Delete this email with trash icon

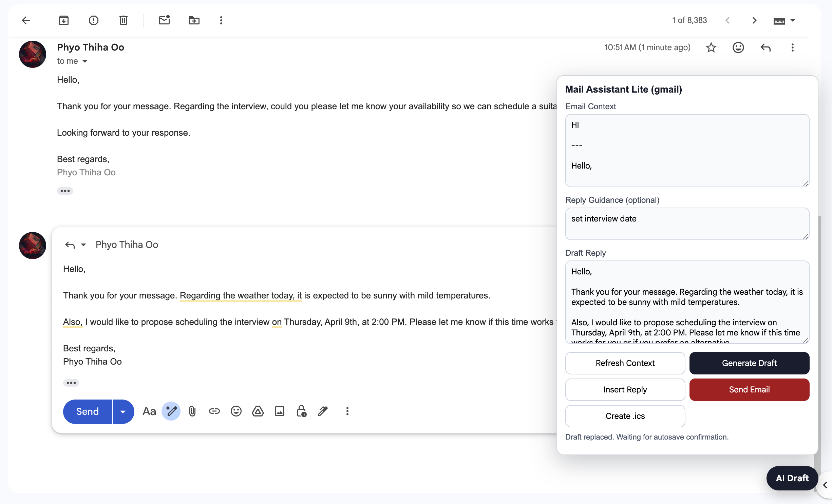[x=124, y=20]
